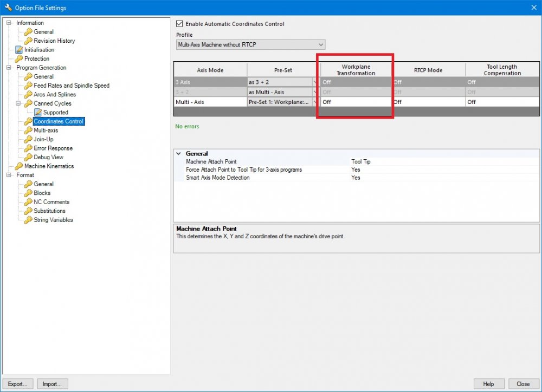542x392 pixels.
Task: Click the key icon next to Protection
Action: point(19,58)
